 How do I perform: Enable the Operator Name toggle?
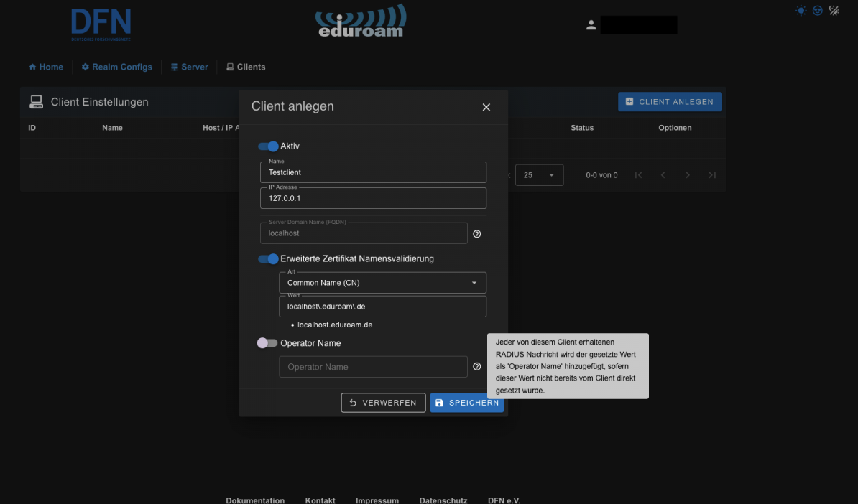click(x=267, y=343)
